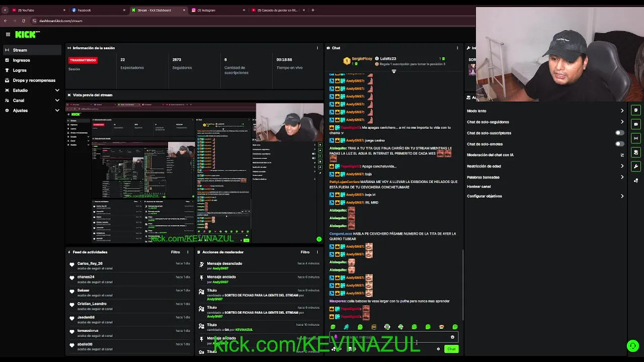Select Logros in the sidebar

click(x=32, y=70)
